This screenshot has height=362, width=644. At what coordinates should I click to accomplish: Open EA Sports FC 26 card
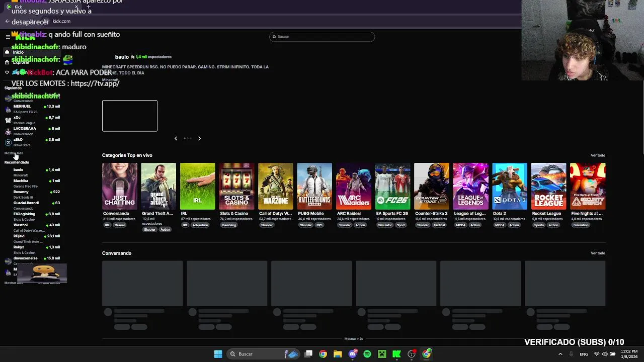(x=392, y=186)
